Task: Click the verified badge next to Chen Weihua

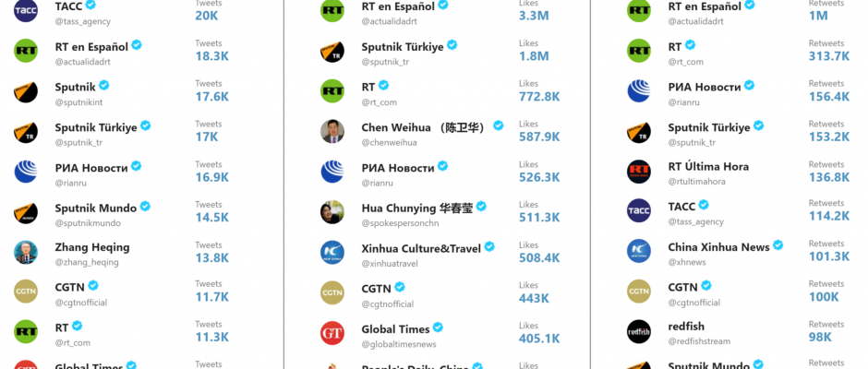Action: 499,125
